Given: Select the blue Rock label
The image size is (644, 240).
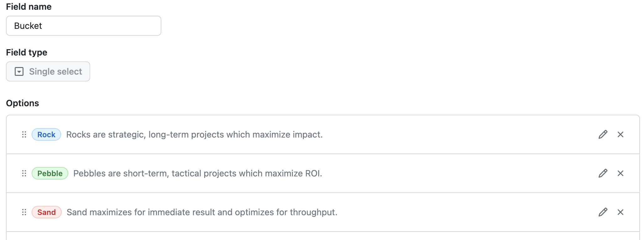Looking at the screenshot, I should 46,134.
